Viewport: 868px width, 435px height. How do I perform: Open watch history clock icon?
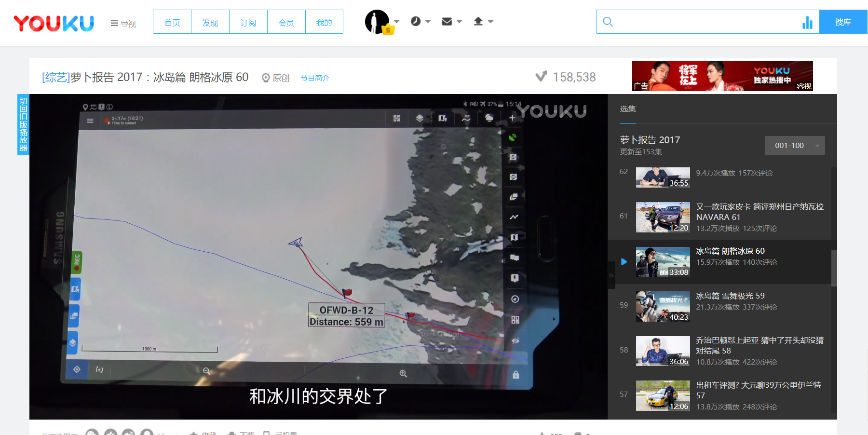tap(416, 22)
